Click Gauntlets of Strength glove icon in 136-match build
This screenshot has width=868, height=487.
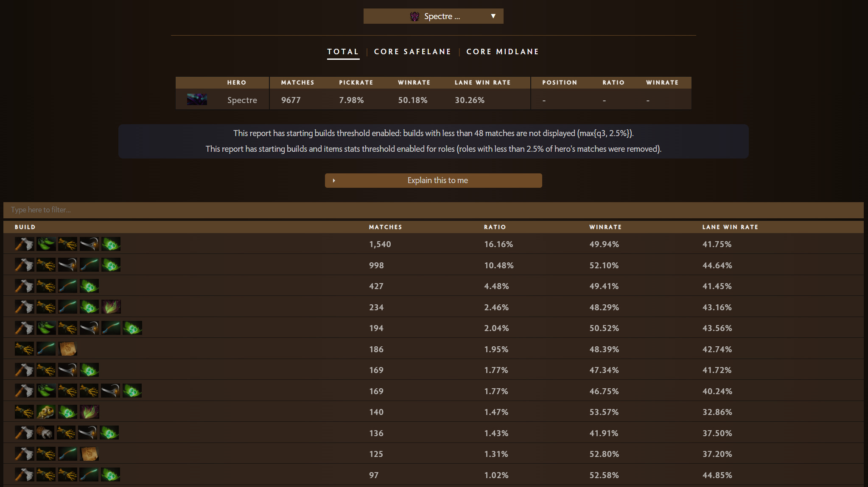coord(45,433)
